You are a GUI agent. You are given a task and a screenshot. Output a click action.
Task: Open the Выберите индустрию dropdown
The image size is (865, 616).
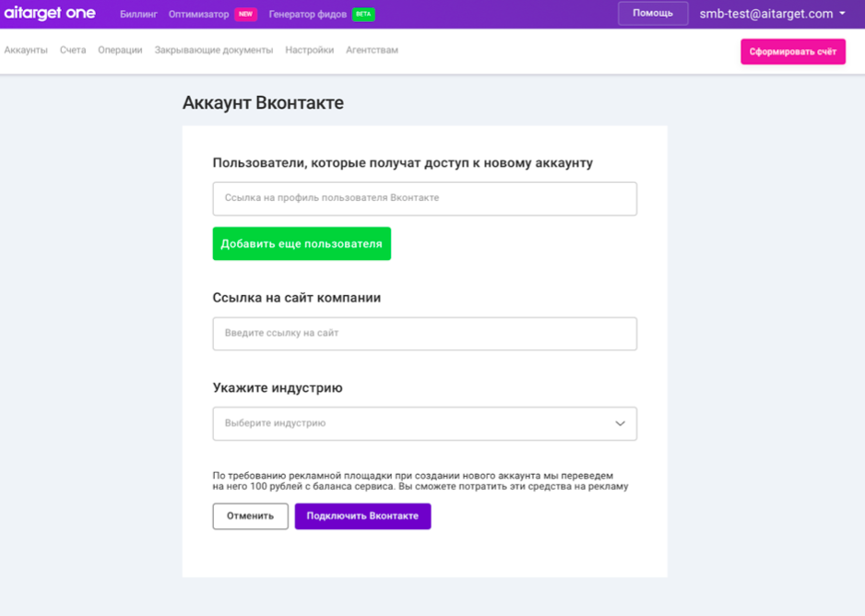(x=425, y=423)
